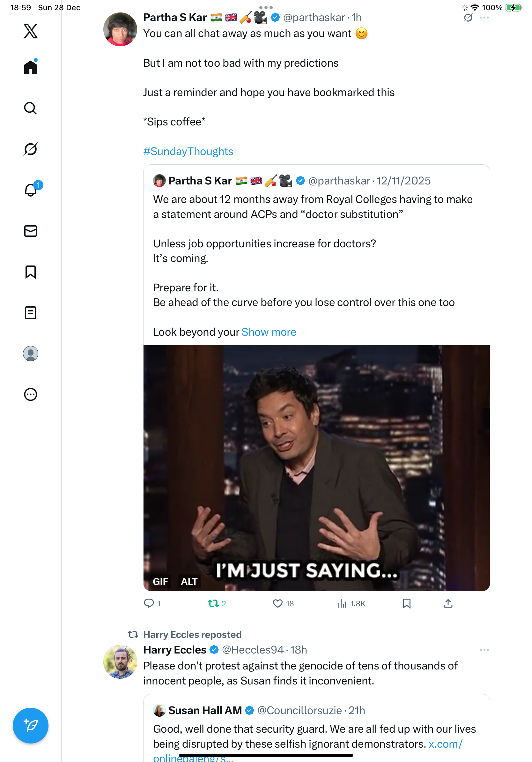The image size is (532, 762).
Task: Open the sidebar profile avatar
Action: (x=31, y=354)
